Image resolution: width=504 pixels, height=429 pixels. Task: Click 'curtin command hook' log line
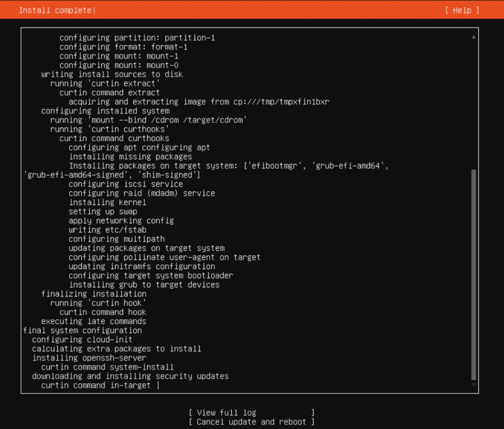coord(103,312)
